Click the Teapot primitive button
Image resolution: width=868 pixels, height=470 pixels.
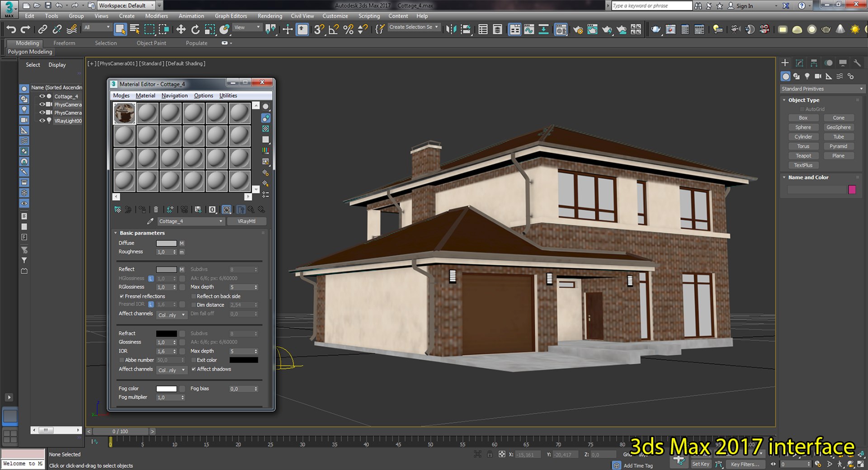coord(803,156)
